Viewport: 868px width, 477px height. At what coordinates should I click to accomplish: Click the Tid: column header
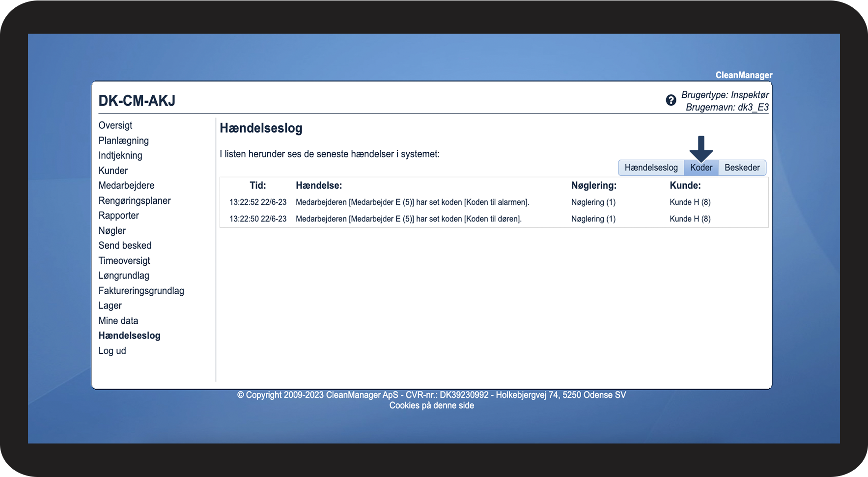tap(258, 185)
